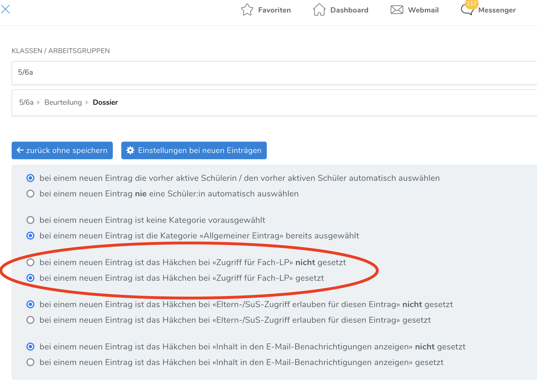Enable Eltern-/SuS-Zugriff gesetzt radio option
The image size is (537, 392).
30,320
